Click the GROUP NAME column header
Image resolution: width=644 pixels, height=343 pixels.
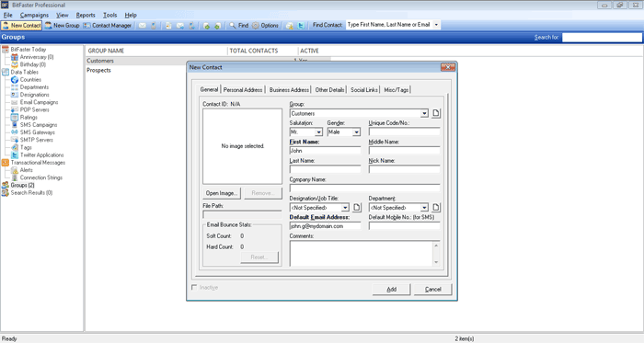(156, 51)
